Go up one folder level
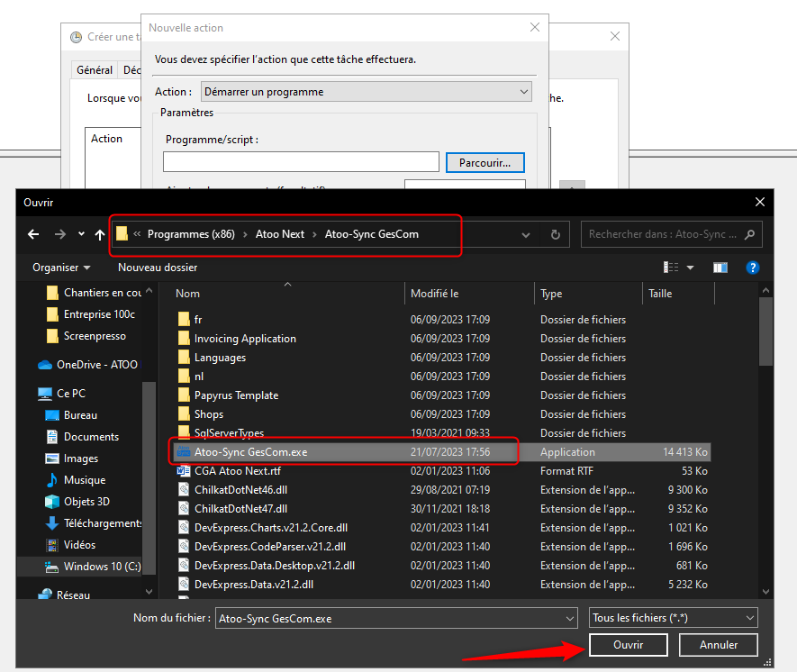 click(100, 234)
